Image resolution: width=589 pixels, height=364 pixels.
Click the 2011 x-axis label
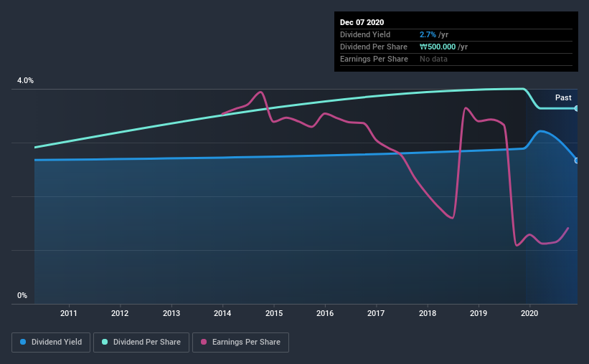tap(69, 313)
